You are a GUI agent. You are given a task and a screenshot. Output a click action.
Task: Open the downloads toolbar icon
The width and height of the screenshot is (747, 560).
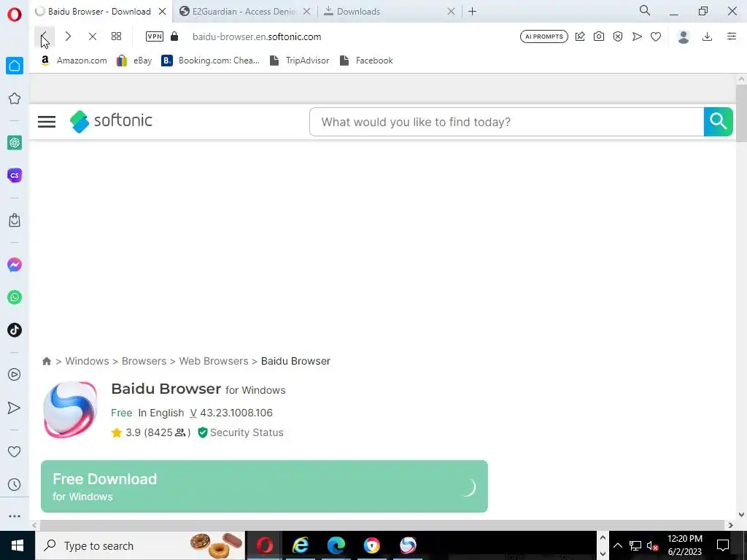708,36
